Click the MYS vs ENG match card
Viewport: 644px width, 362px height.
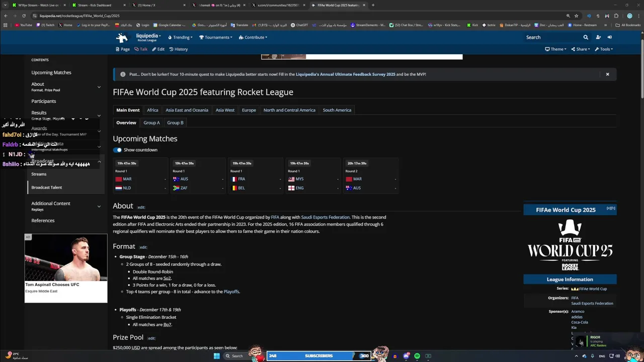(313, 175)
